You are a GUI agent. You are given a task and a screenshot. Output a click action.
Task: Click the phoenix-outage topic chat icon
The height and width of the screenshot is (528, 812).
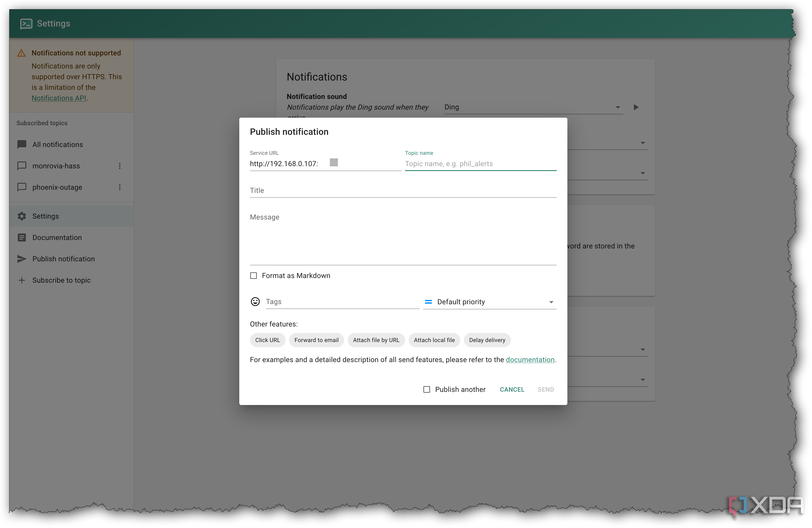[22, 187]
